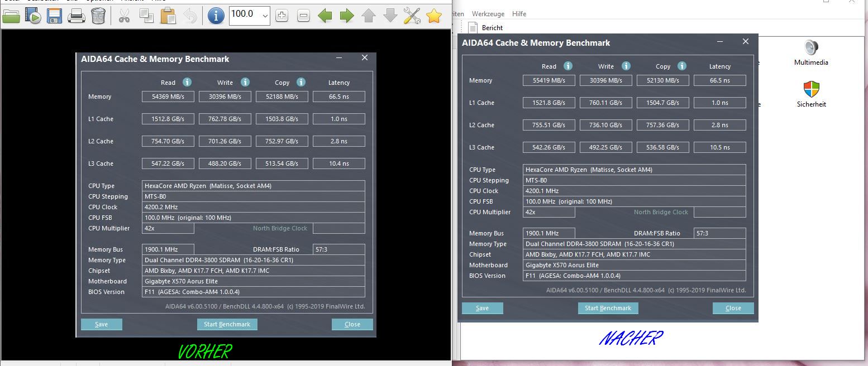The height and width of the screenshot is (366, 868).
Task: Select the 492.25 GB/s L3 write value
Action: [606, 147]
